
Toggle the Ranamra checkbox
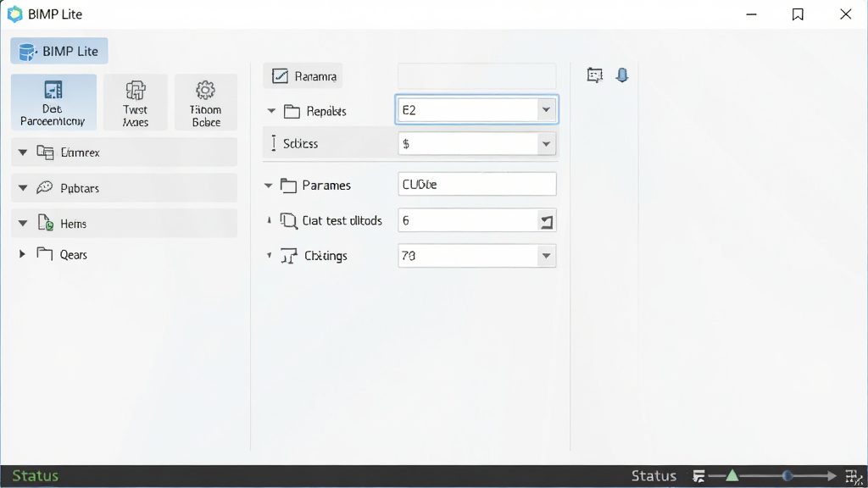(x=280, y=76)
